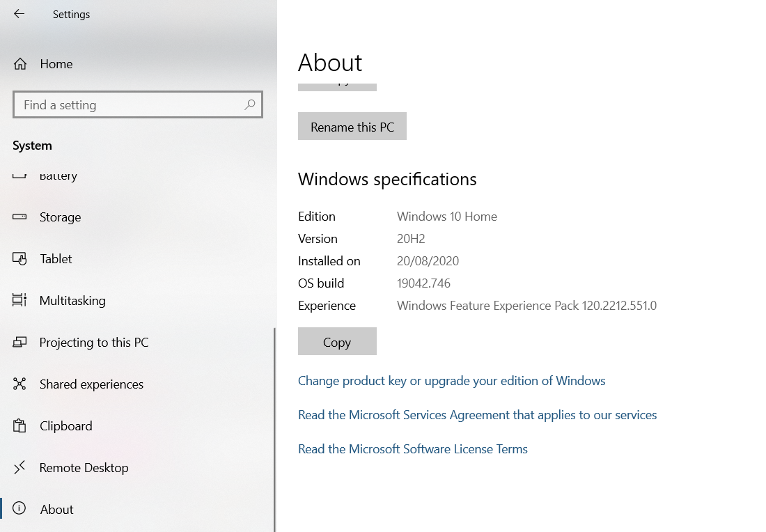Open Multitasking via its window icon

pos(19,300)
